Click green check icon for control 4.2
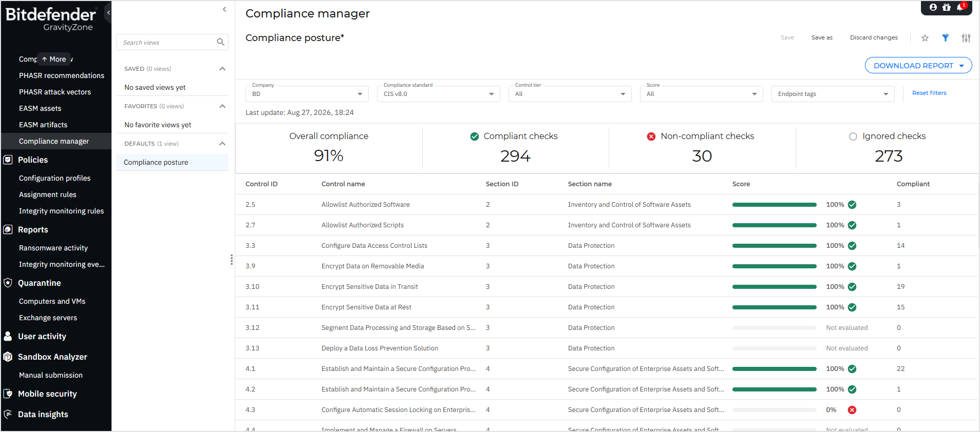Screen dimensions: 980x432 [852, 389]
